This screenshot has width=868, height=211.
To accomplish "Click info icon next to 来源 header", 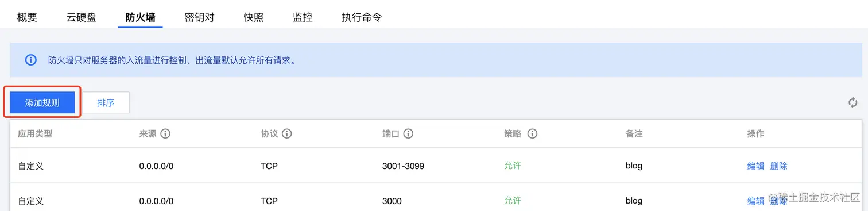I will point(165,134).
